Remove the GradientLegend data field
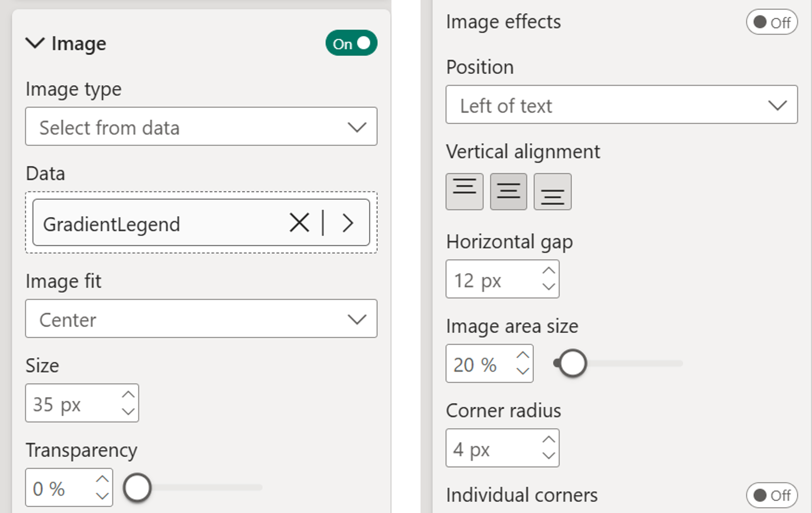 [x=299, y=223]
